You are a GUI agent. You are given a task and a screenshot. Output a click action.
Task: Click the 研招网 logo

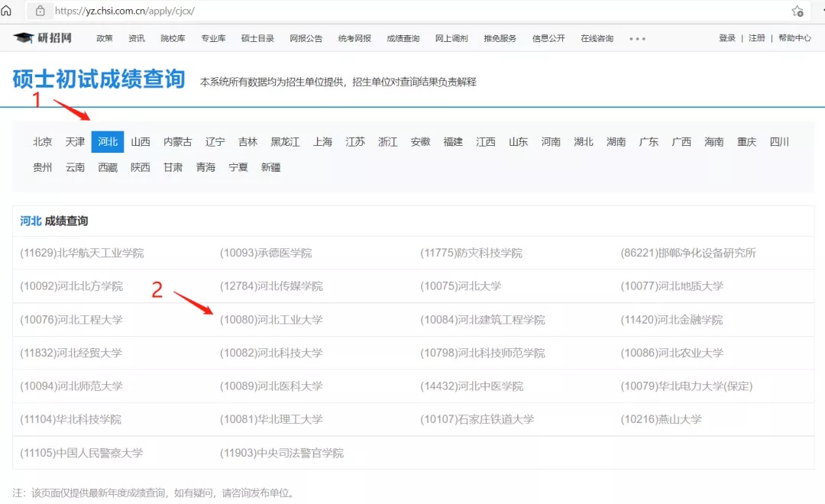pyautogui.click(x=44, y=38)
